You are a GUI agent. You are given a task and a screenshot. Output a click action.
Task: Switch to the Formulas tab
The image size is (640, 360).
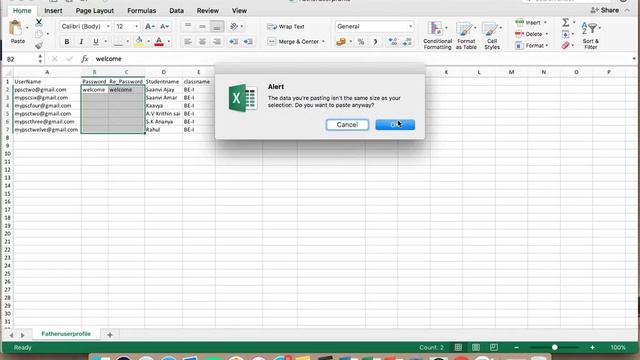point(142,11)
